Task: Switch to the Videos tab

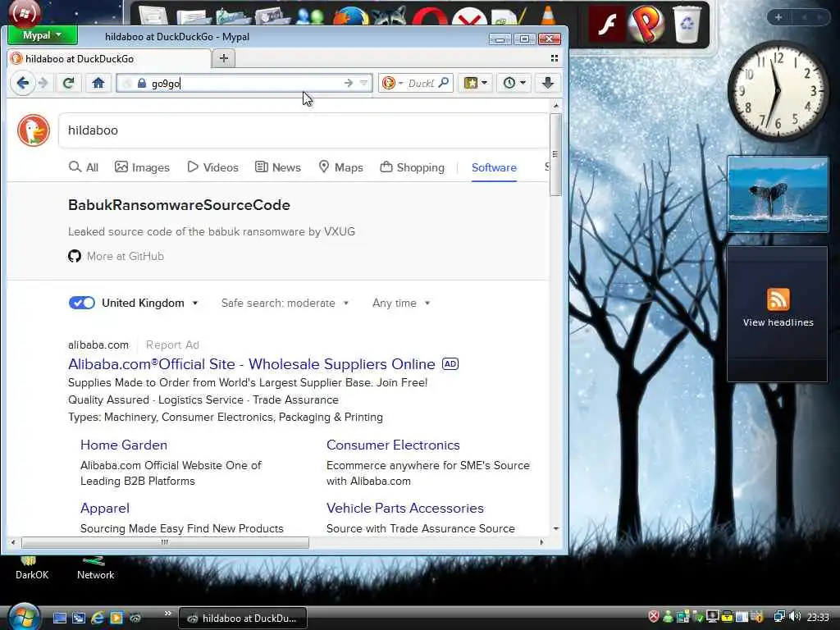Action: click(x=212, y=167)
